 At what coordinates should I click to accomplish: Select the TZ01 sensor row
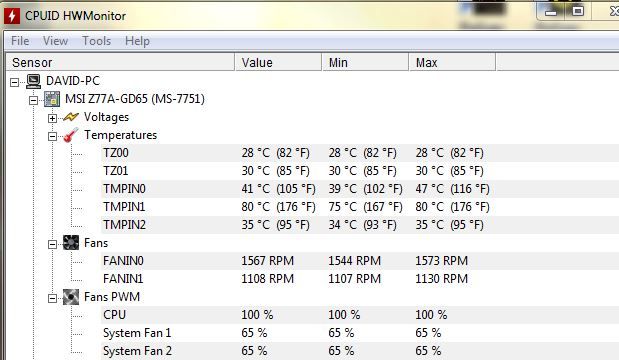tap(360, 171)
